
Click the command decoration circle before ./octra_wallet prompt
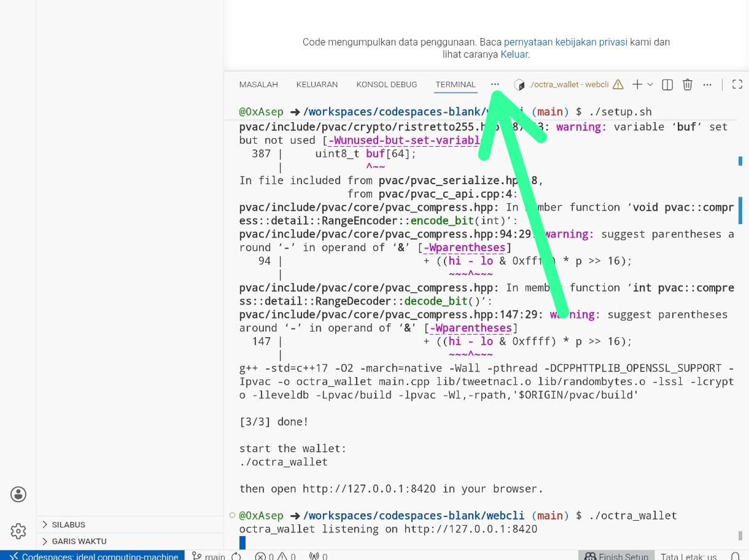(x=232, y=516)
